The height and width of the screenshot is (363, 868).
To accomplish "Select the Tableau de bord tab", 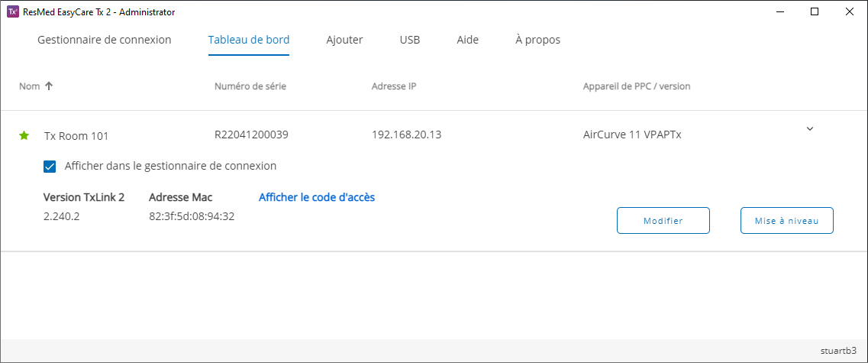I will click(249, 40).
